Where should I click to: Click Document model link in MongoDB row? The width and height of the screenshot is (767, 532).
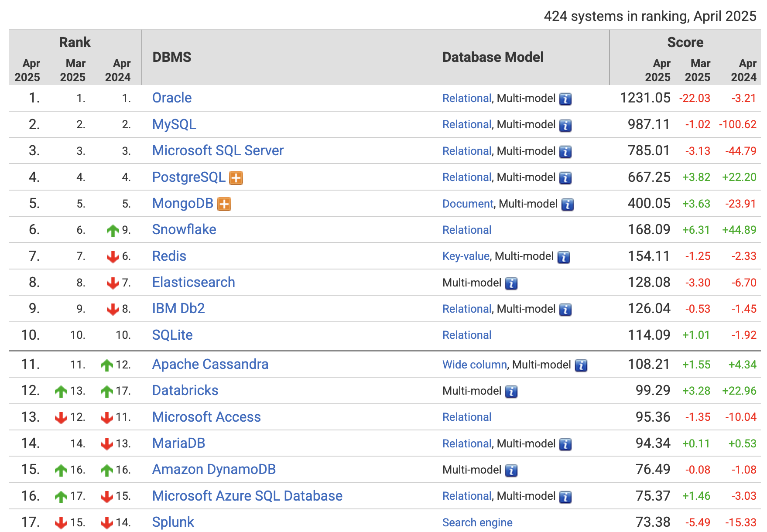pyautogui.click(x=468, y=204)
